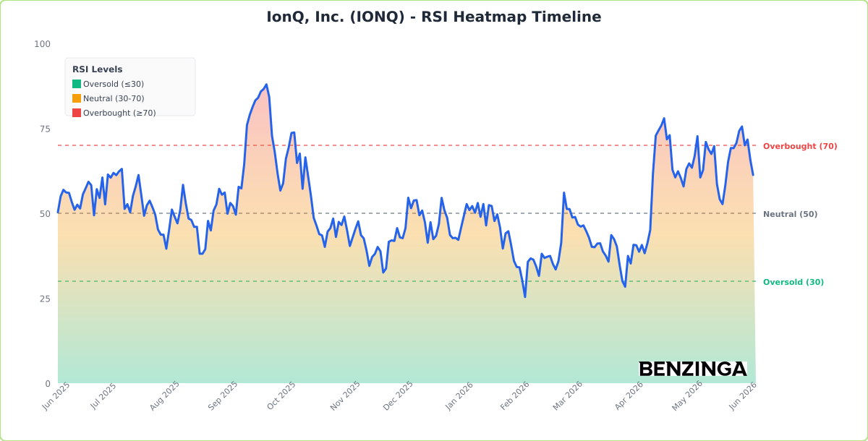The image size is (868, 441).
Task: Click the 'May 2026' x-axis label
Action: (x=687, y=396)
